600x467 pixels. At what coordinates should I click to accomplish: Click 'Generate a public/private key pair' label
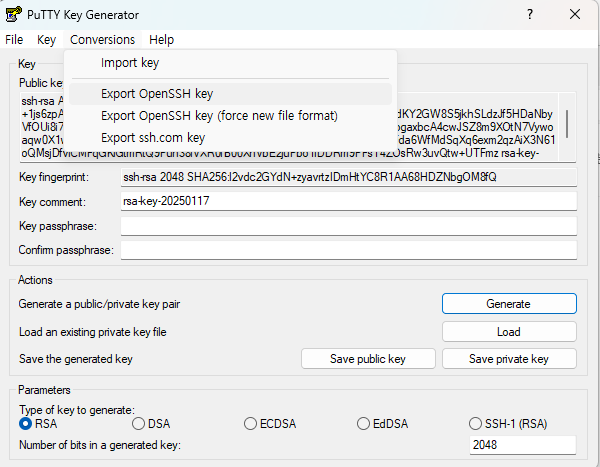99,304
